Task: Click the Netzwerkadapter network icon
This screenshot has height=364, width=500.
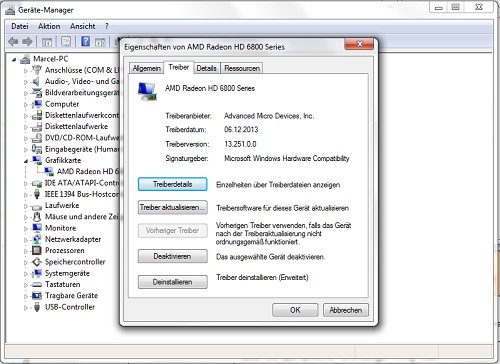Action: tap(37, 239)
